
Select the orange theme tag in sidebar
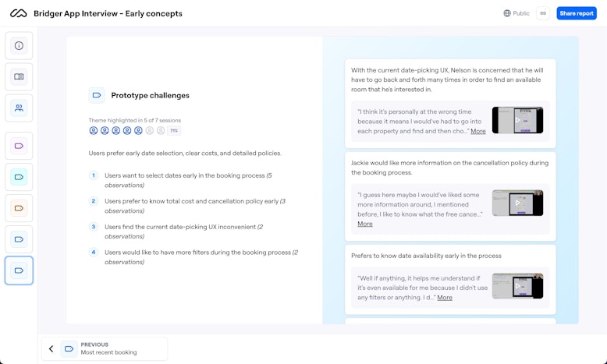pyautogui.click(x=19, y=208)
